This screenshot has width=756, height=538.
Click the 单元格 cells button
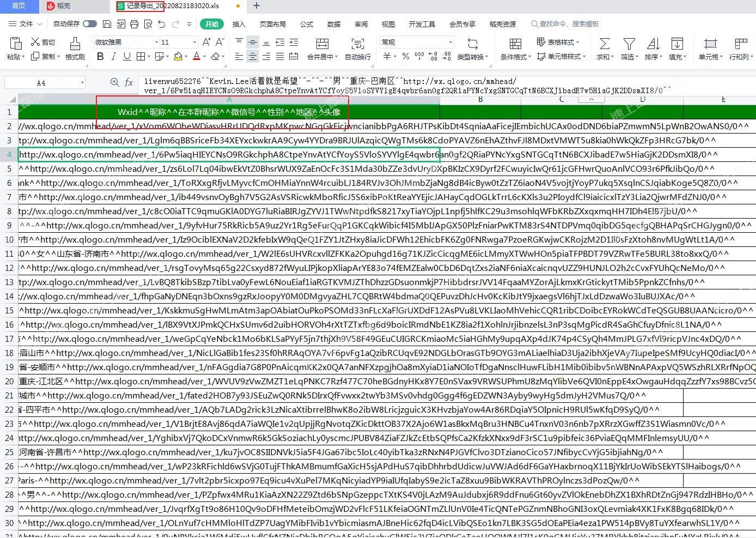[710, 49]
